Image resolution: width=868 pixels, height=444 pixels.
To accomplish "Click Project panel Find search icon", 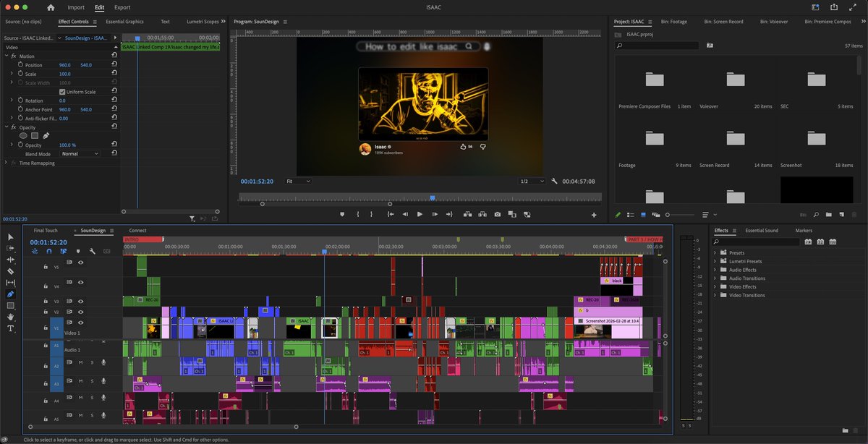I will pos(817,215).
